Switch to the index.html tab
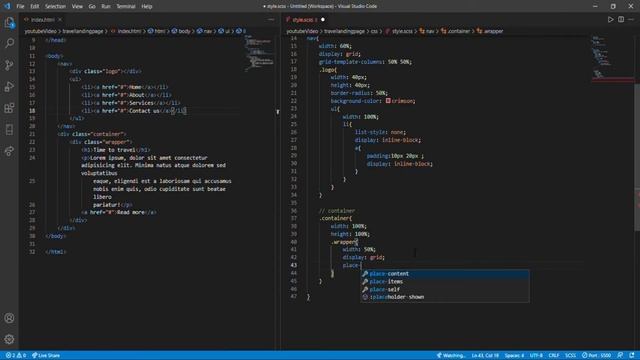Image resolution: width=640 pixels, height=360 pixels. [x=43, y=20]
